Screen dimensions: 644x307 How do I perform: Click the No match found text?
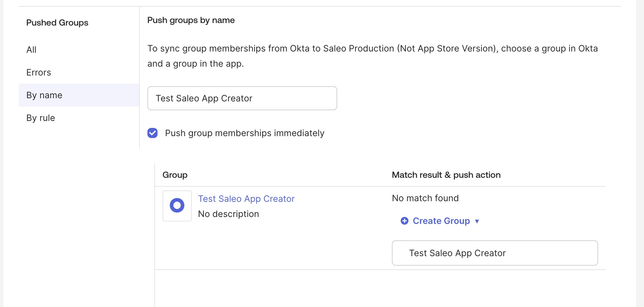click(425, 198)
